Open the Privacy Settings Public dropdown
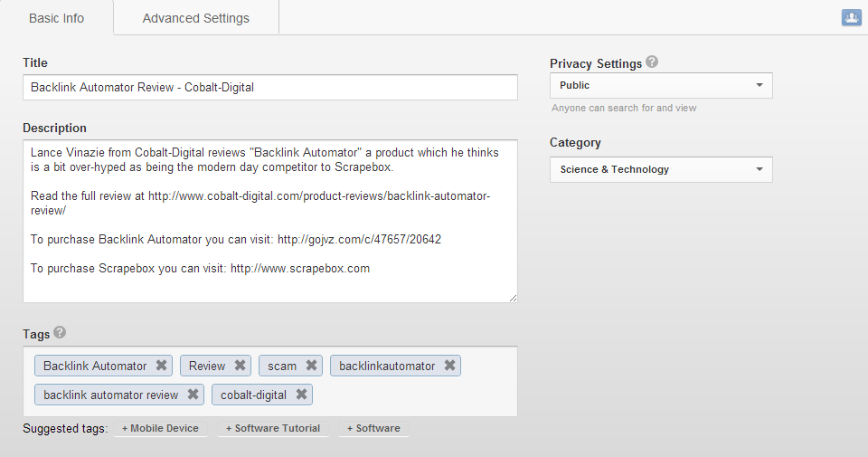Image resolution: width=868 pixels, height=457 pixels. point(661,85)
